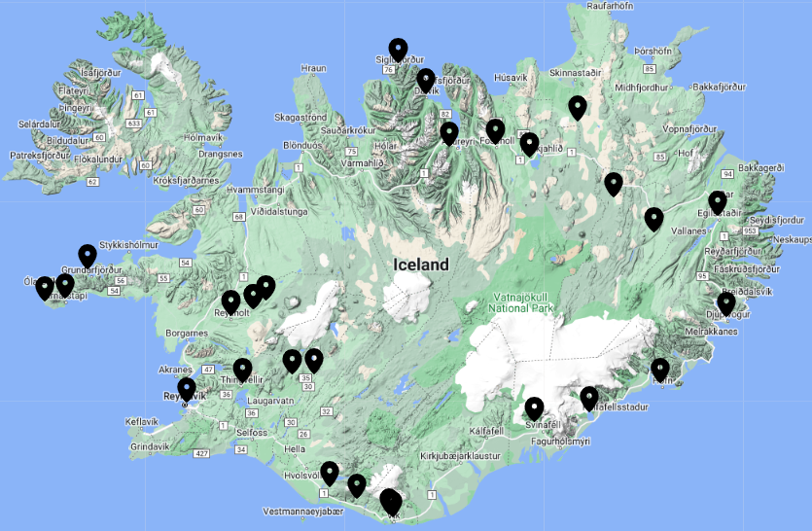Select the Akureyri map pin

449,133
